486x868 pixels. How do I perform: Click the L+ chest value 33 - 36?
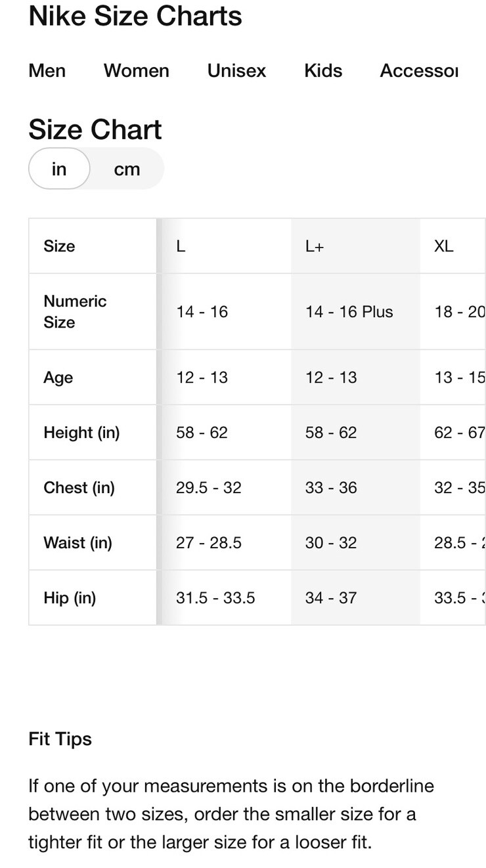click(331, 488)
